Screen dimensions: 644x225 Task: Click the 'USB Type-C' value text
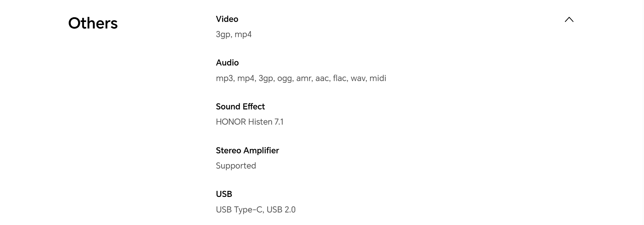239,210
